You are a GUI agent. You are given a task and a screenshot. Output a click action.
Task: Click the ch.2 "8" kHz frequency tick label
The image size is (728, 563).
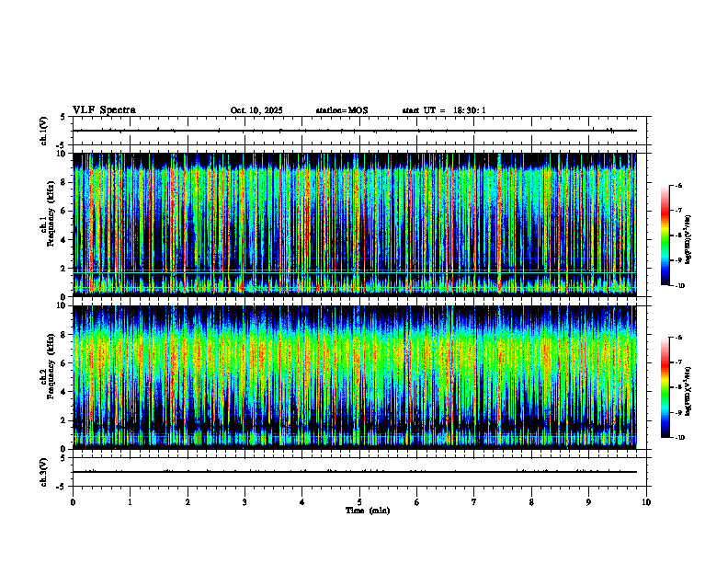[64, 335]
